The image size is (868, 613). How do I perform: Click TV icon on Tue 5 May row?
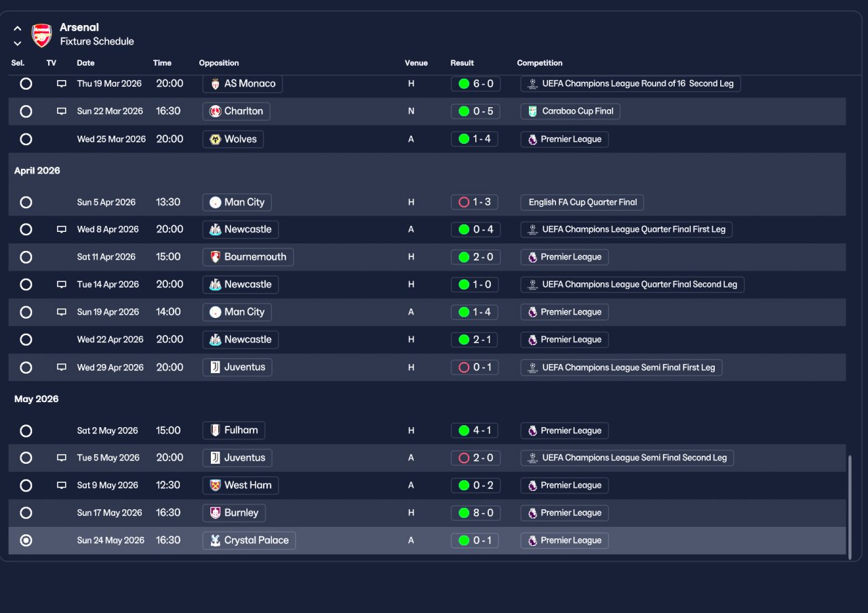[62, 458]
